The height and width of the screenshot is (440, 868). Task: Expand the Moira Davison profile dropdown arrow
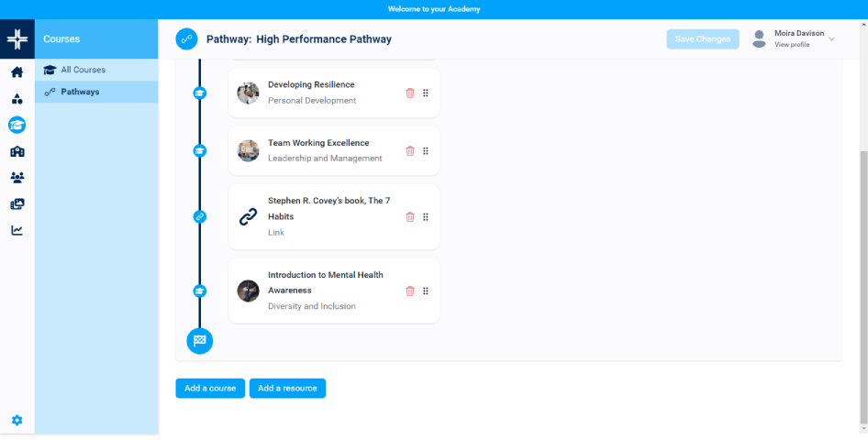click(x=831, y=38)
